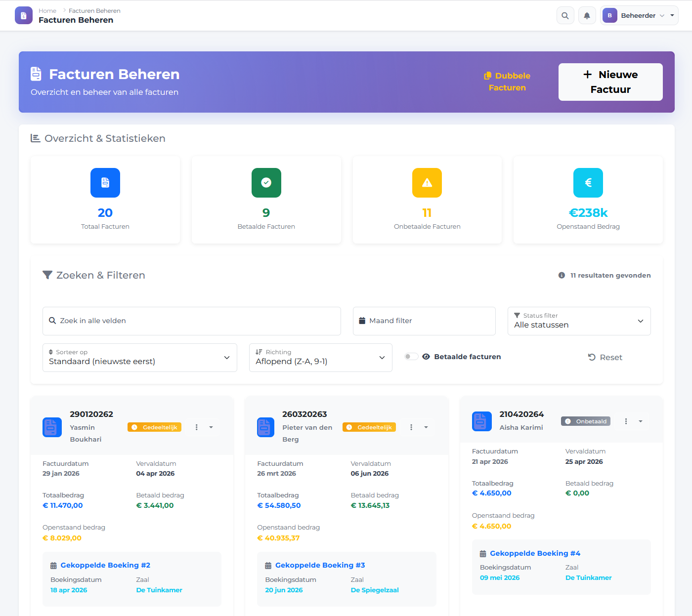Click the Zoek in alle velden field

tap(192, 321)
